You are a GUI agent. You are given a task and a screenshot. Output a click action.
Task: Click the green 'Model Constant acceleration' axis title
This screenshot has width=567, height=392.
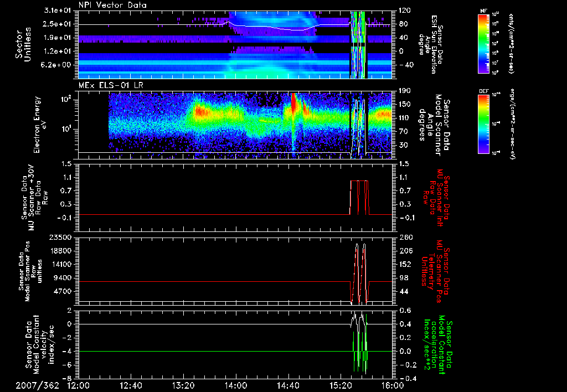(x=437, y=344)
